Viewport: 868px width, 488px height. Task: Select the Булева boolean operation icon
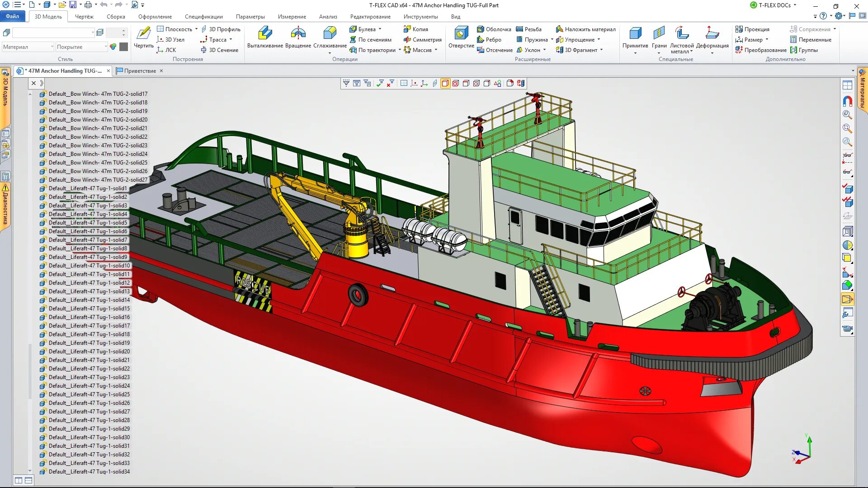pyautogui.click(x=353, y=29)
